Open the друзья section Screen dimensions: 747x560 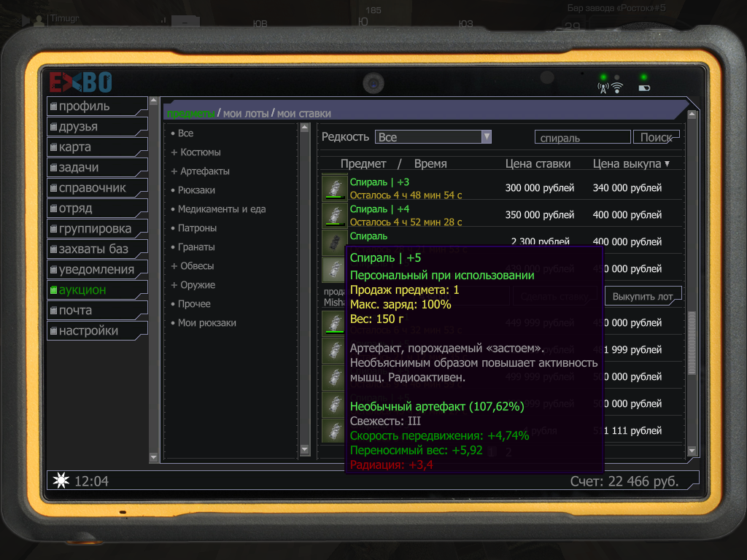(97, 127)
